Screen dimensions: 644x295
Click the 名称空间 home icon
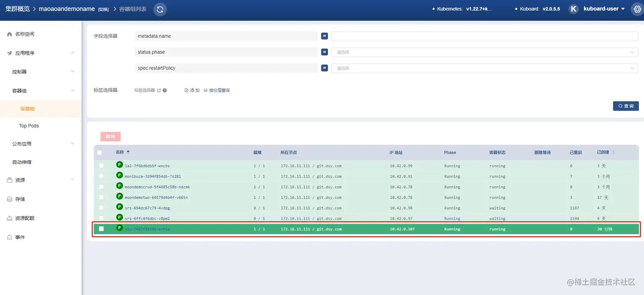coord(9,34)
